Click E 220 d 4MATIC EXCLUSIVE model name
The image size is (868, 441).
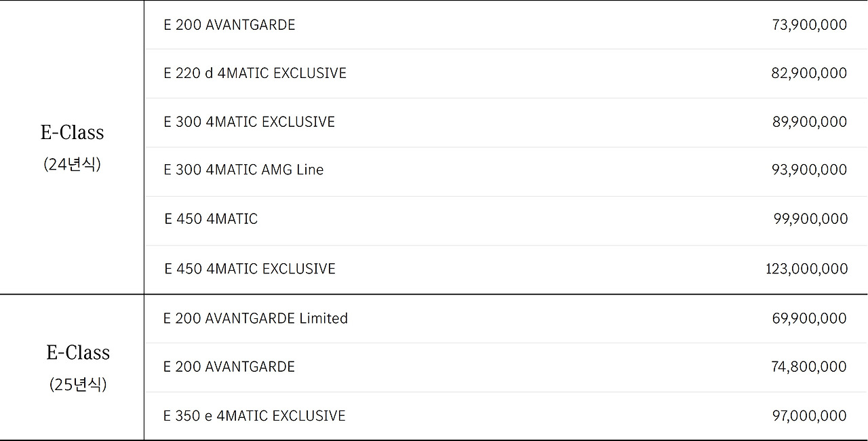coord(255,73)
